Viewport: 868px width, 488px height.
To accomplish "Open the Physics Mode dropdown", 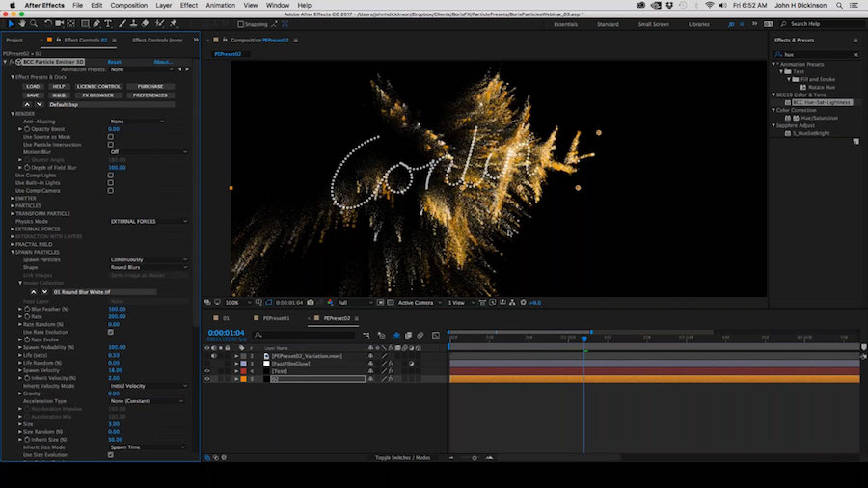I will pos(148,221).
